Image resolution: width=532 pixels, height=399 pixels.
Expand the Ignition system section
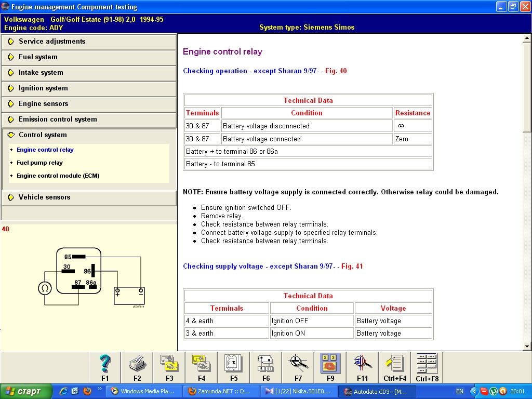(43, 88)
